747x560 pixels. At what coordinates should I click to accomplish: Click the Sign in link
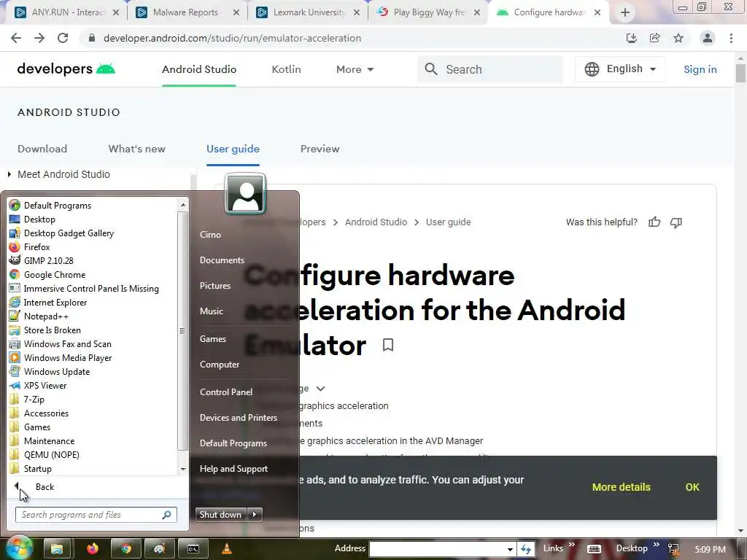pos(700,69)
